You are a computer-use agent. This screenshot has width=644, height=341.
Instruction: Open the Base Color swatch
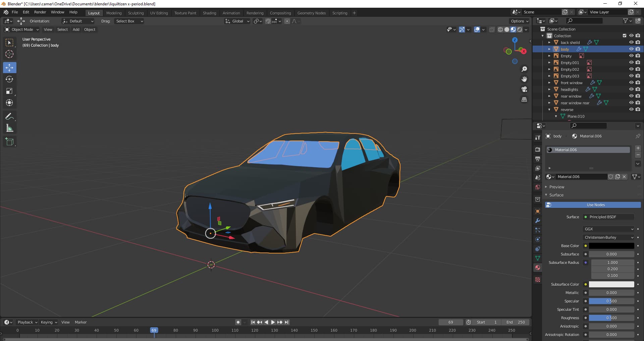point(610,246)
